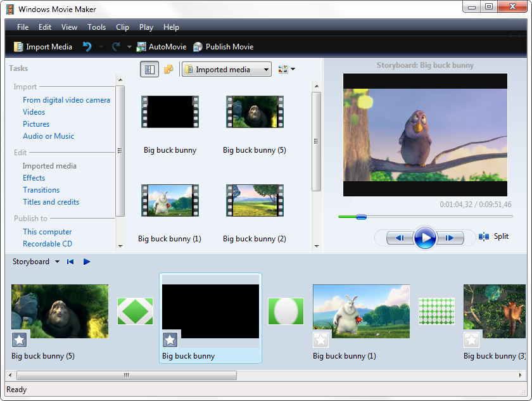Publish to This computer

click(47, 232)
